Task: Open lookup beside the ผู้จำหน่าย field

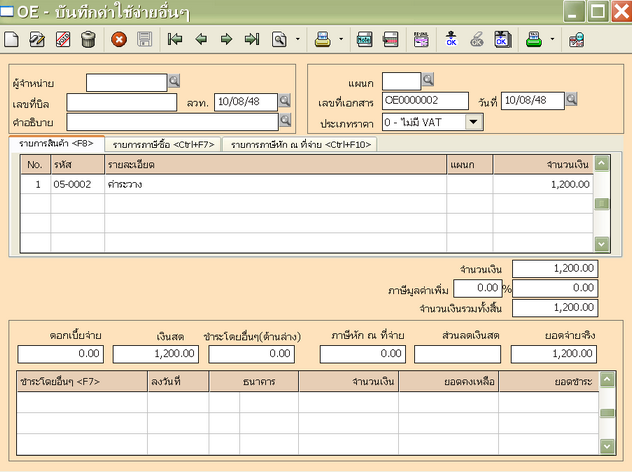Action: coord(174,81)
